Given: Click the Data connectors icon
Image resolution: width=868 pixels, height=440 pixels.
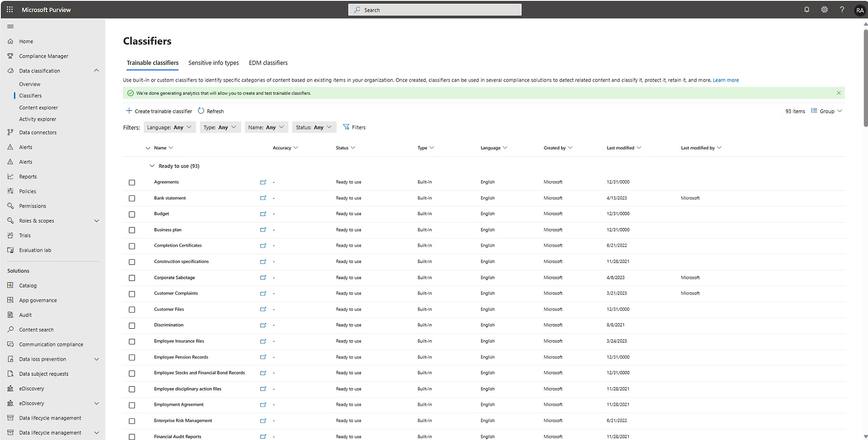Looking at the screenshot, I should click(x=10, y=132).
